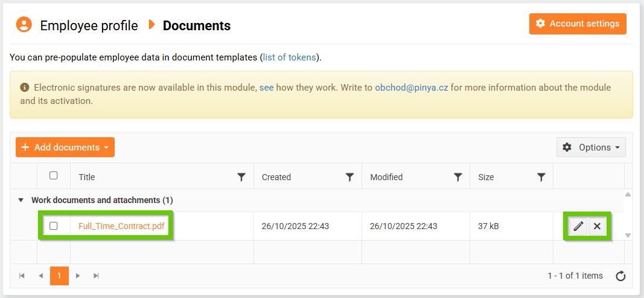
Task: Click the grid scrollbar down arrow
Action: [628, 235]
